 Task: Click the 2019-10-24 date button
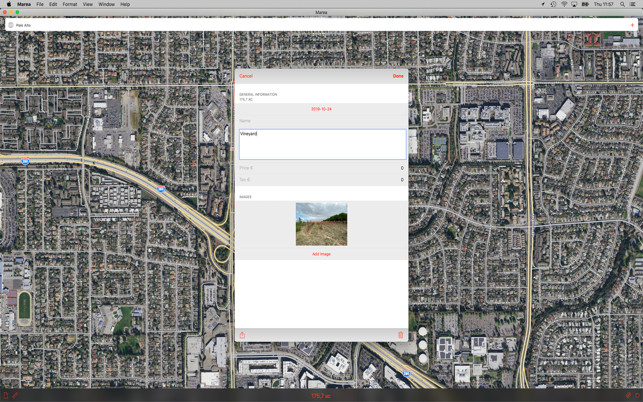[322, 109]
